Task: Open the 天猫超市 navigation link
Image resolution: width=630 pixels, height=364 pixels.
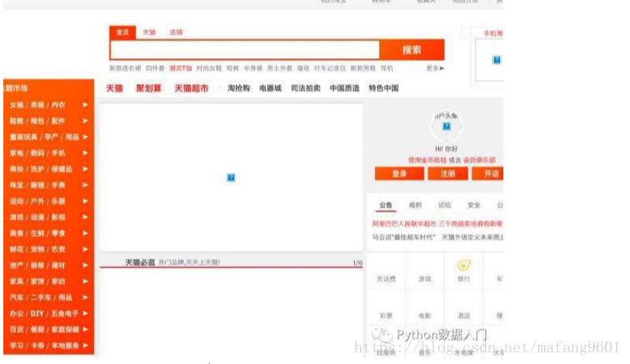Action: (x=192, y=88)
